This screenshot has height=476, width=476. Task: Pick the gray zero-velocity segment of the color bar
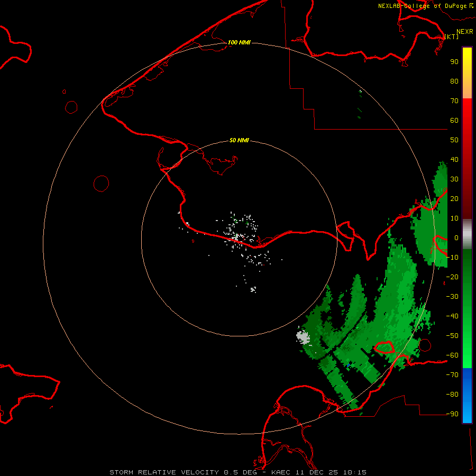tap(467, 234)
